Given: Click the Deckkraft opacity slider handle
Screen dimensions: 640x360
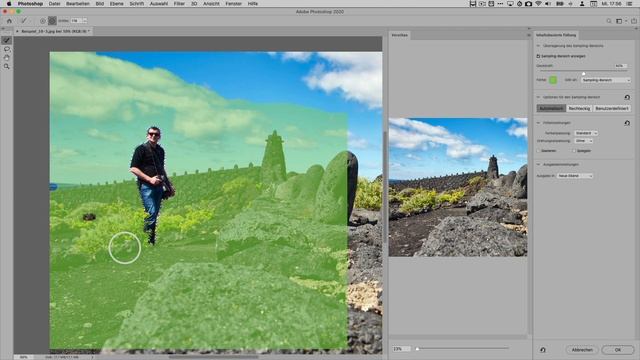Looking at the screenshot, I should pos(584,73).
